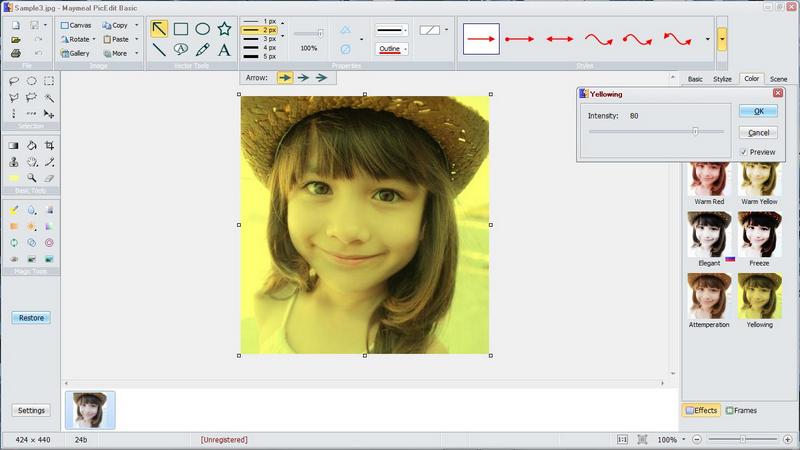Select the yellow highlighter tool
Screen dimensions: 800x450
[x=14, y=178]
